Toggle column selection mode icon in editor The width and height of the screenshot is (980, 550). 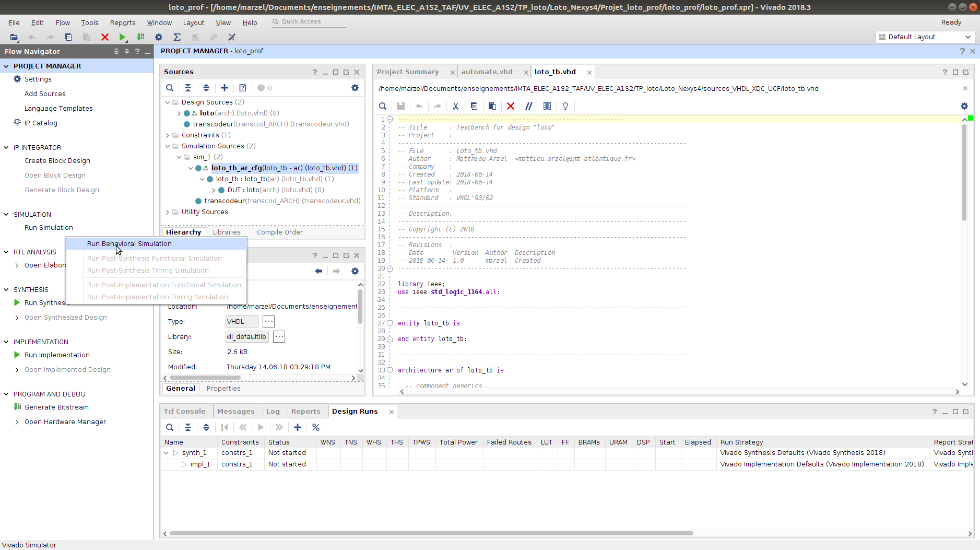[x=547, y=106]
